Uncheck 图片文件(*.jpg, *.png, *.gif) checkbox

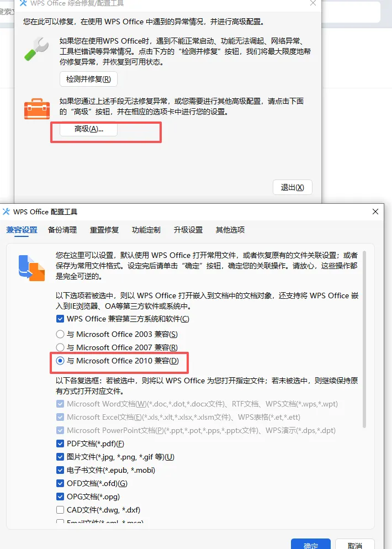tap(60, 457)
